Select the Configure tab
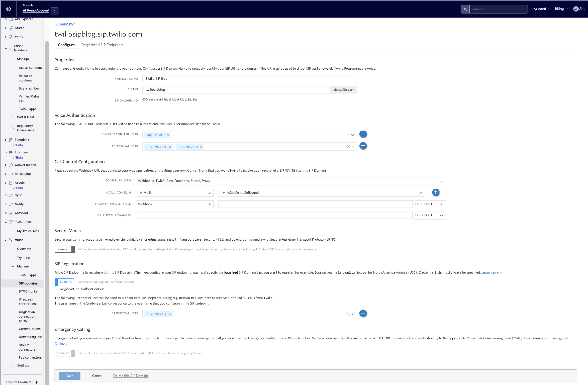Image resolution: width=588 pixels, height=385 pixels. pyautogui.click(x=66, y=45)
